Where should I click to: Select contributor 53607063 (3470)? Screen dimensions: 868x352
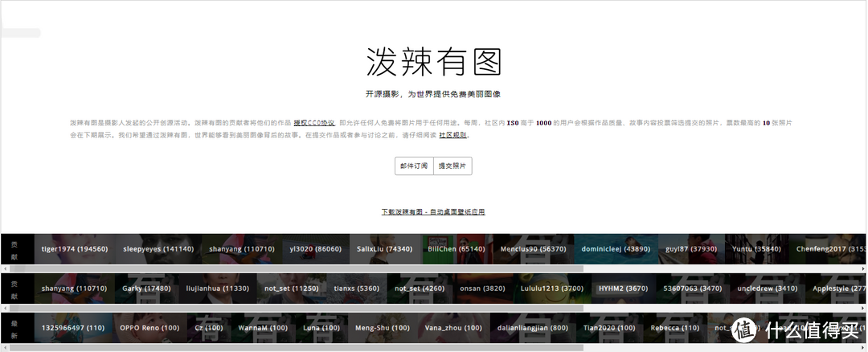click(693, 289)
